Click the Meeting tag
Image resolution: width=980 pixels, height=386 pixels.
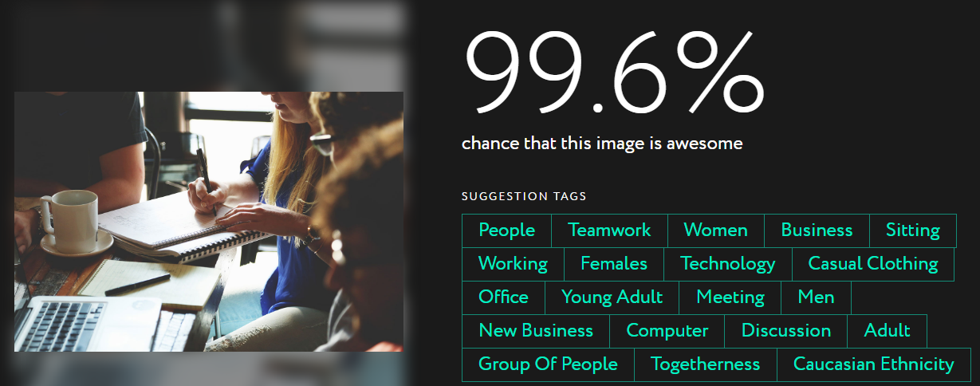click(730, 297)
